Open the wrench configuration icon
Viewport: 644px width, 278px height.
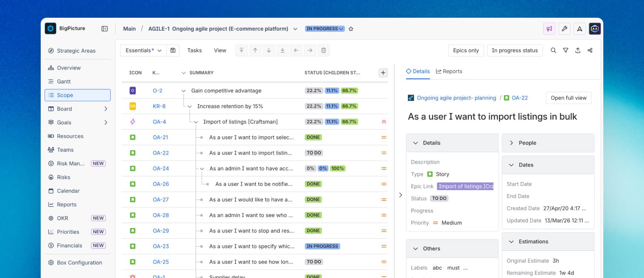click(564, 29)
